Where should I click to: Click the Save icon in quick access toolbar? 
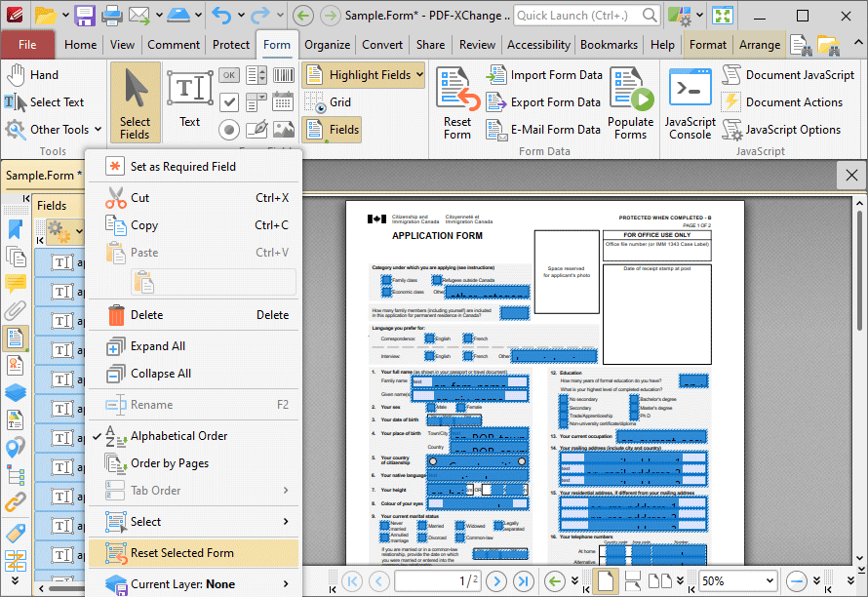(85, 15)
